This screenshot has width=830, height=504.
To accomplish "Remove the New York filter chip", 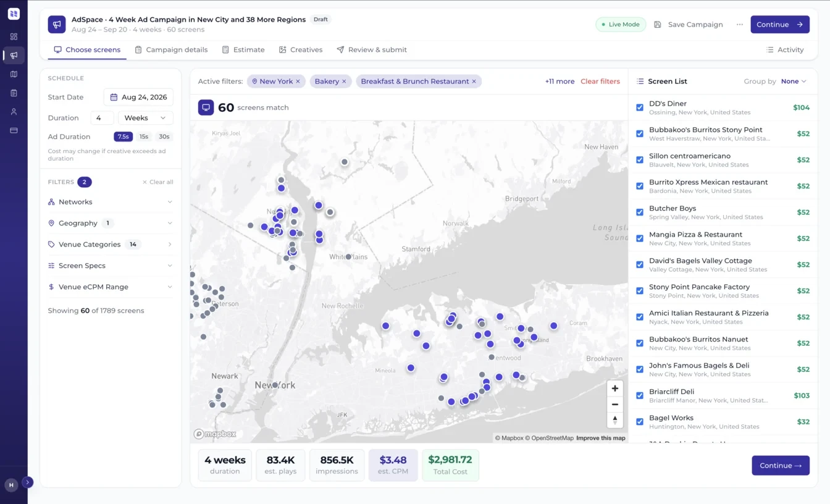I will point(298,82).
